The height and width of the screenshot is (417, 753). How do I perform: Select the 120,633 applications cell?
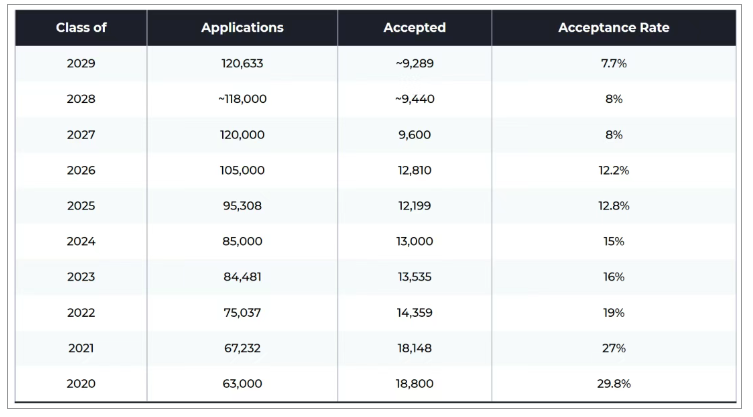(242, 63)
